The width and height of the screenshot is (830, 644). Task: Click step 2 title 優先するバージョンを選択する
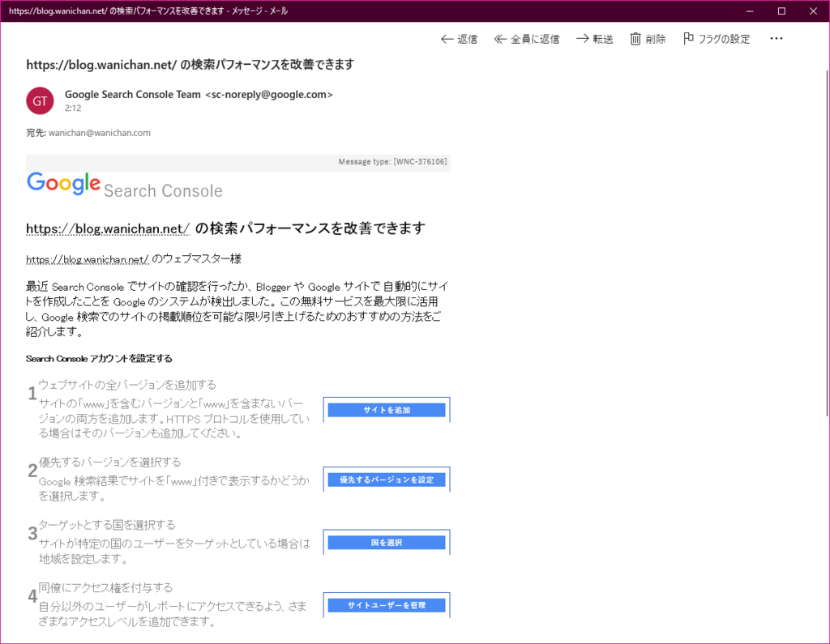[x=110, y=462]
